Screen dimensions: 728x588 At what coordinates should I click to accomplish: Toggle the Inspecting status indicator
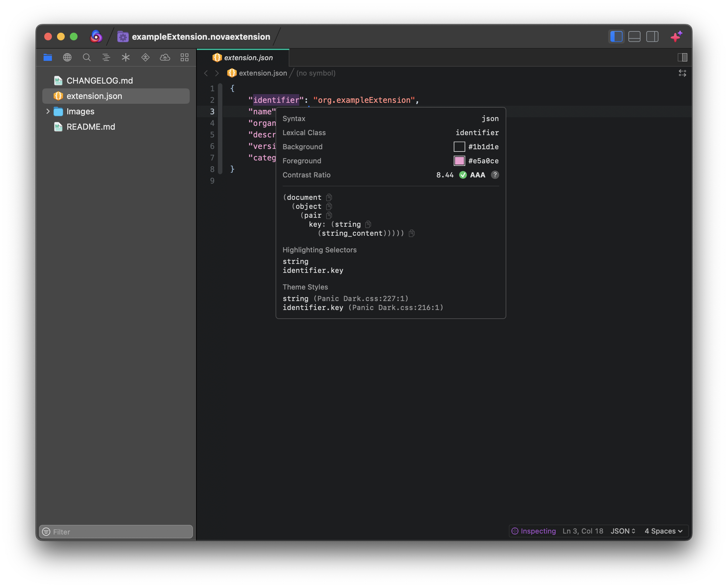534,531
